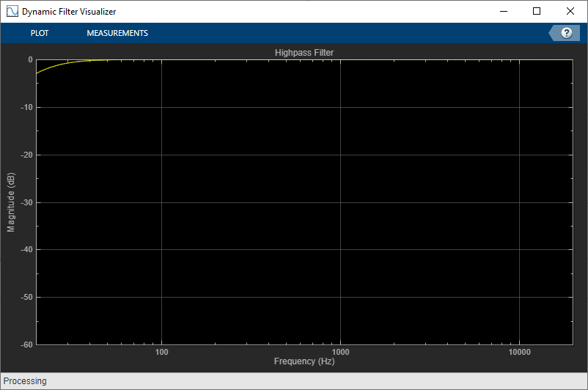Click the Processing status bar text
This screenshot has height=390, width=588.
25,381
